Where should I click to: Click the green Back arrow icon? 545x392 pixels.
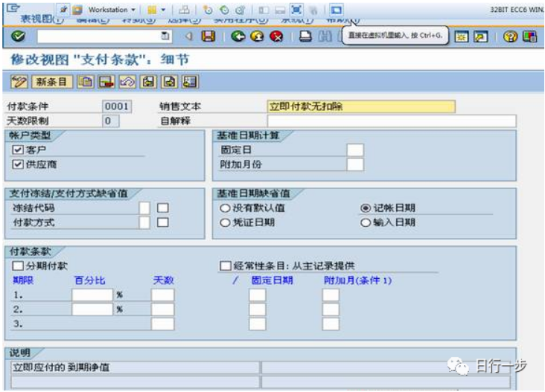(238, 36)
